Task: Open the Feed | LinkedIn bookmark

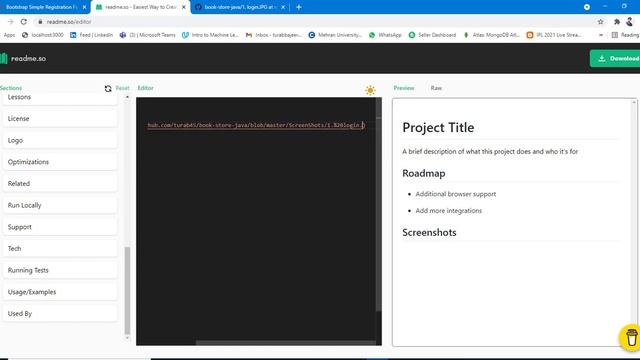Action: point(91,35)
